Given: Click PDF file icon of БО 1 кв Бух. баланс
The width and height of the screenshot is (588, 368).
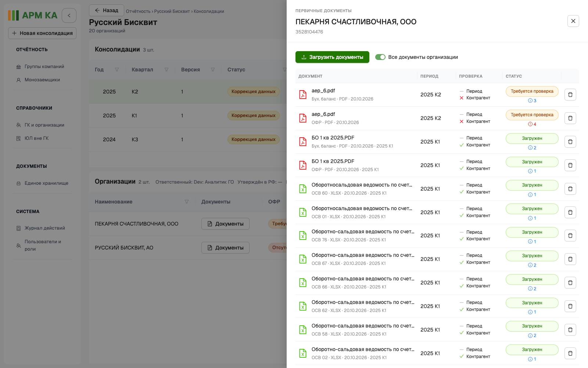Looking at the screenshot, I should pos(303,142).
